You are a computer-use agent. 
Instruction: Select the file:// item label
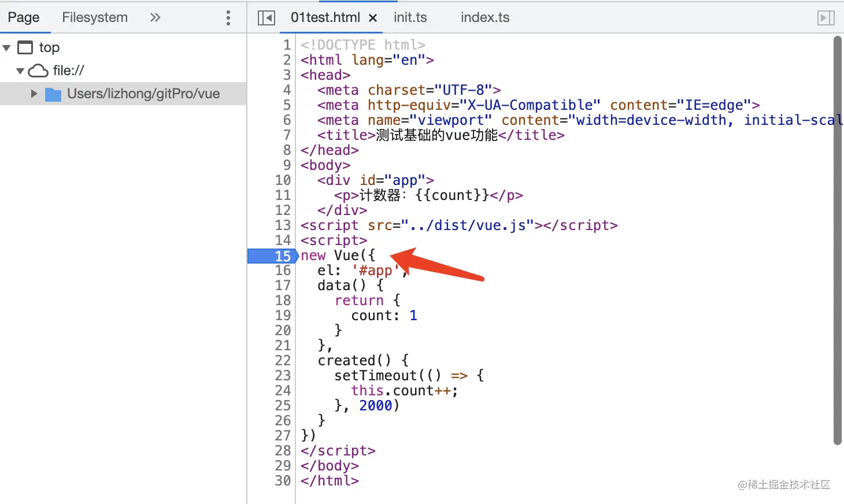[68, 71]
